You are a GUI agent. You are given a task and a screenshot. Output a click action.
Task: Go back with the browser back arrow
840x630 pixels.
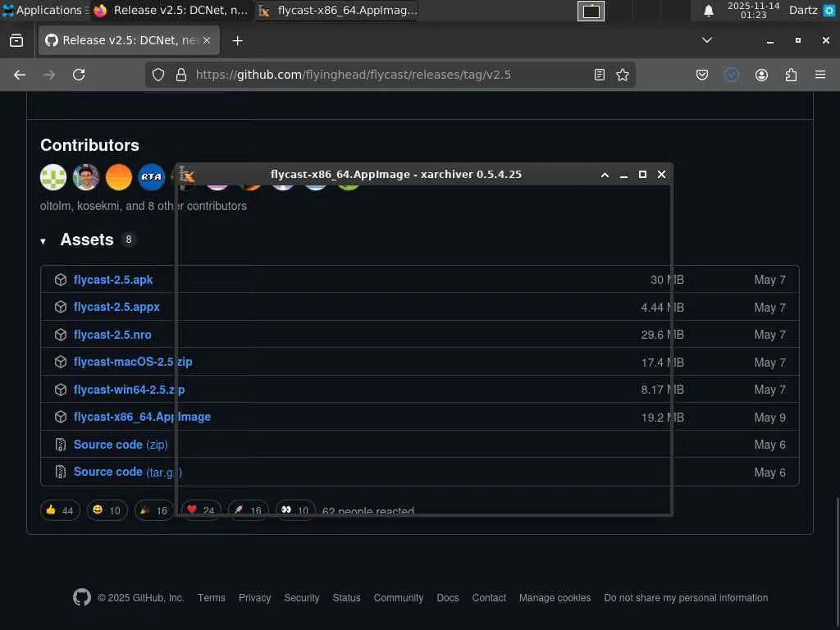point(20,75)
